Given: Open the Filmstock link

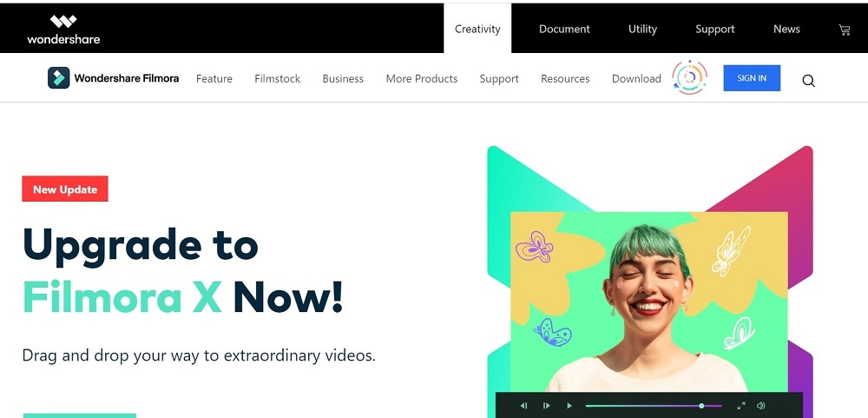Looking at the screenshot, I should 278,79.
